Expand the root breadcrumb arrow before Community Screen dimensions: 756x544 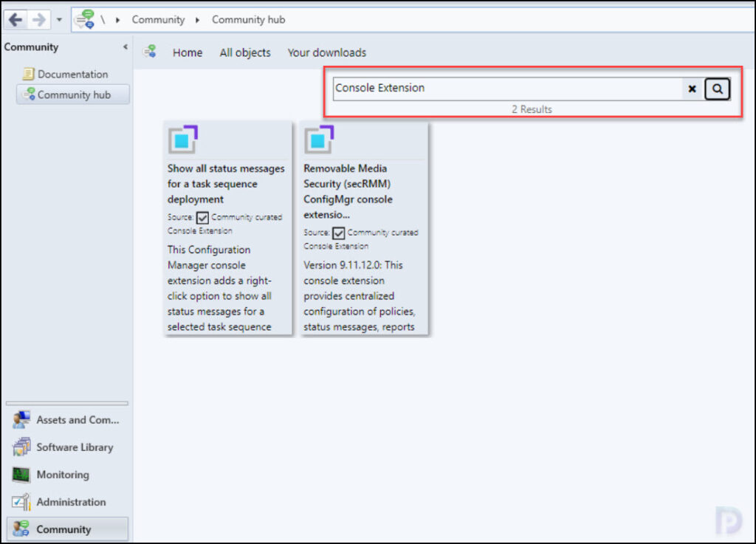tap(117, 20)
